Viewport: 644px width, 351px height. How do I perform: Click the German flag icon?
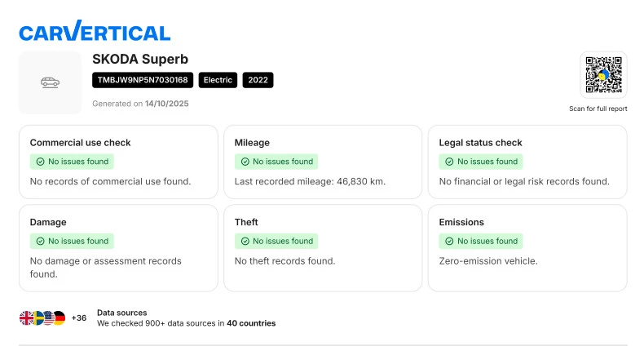coord(59,318)
